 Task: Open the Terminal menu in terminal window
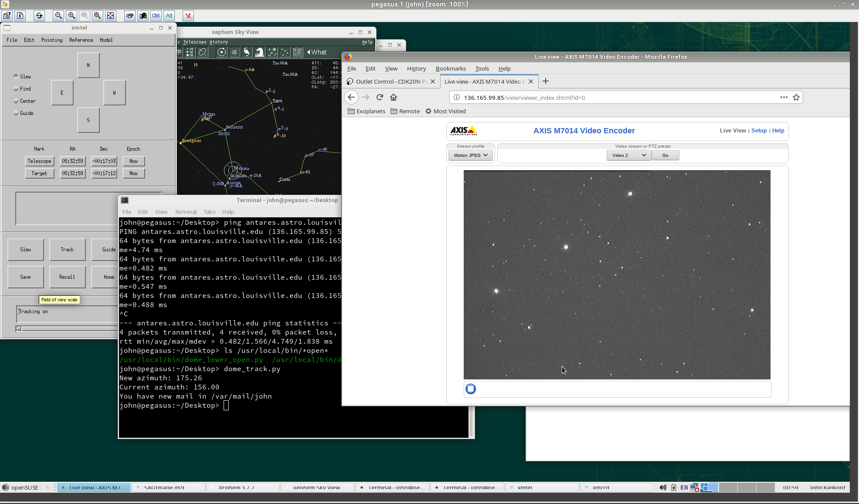click(x=185, y=212)
